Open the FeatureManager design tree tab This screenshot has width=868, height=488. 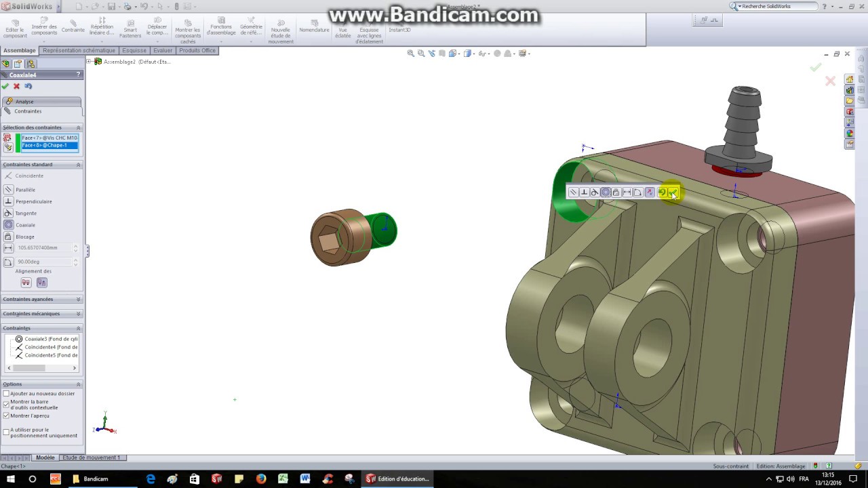pyautogui.click(x=6, y=64)
